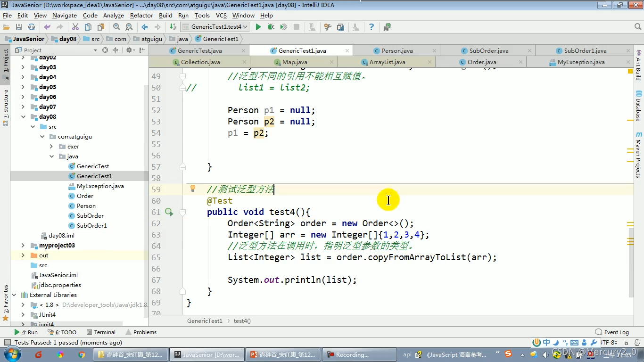Click the Build project icon
Viewport: 644px width, 362px height.
173,27
